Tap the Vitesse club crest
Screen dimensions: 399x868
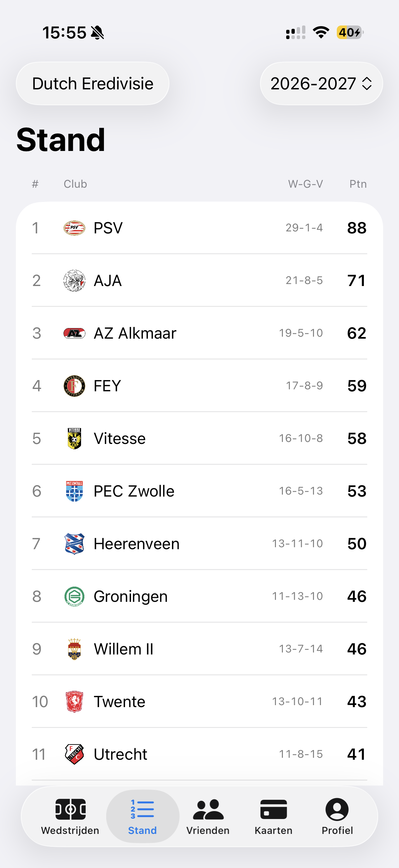coord(74,438)
